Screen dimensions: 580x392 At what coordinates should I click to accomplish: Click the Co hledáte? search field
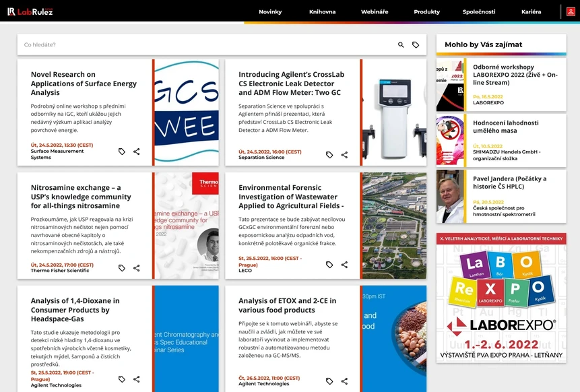tap(135, 44)
